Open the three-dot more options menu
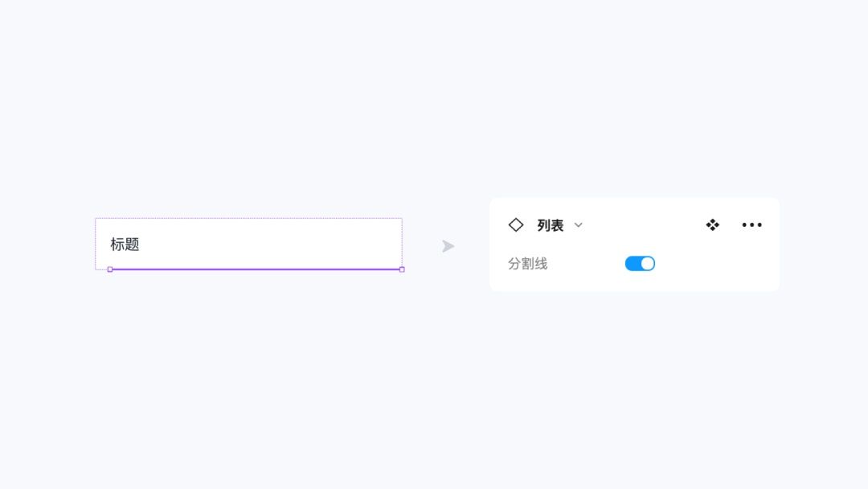The width and height of the screenshot is (868, 489). 751,225
